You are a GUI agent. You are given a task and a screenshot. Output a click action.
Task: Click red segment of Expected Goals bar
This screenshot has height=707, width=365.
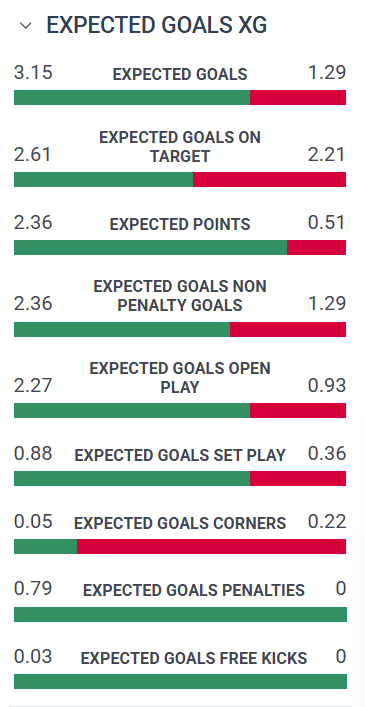coord(298,97)
